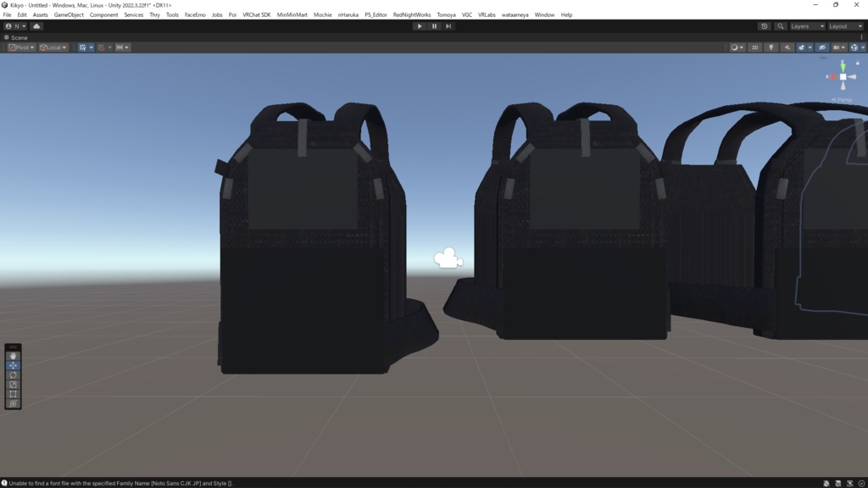This screenshot has height=488, width=868.
Task: Open scene effects dropdown arrow
Action: point(810,47)
